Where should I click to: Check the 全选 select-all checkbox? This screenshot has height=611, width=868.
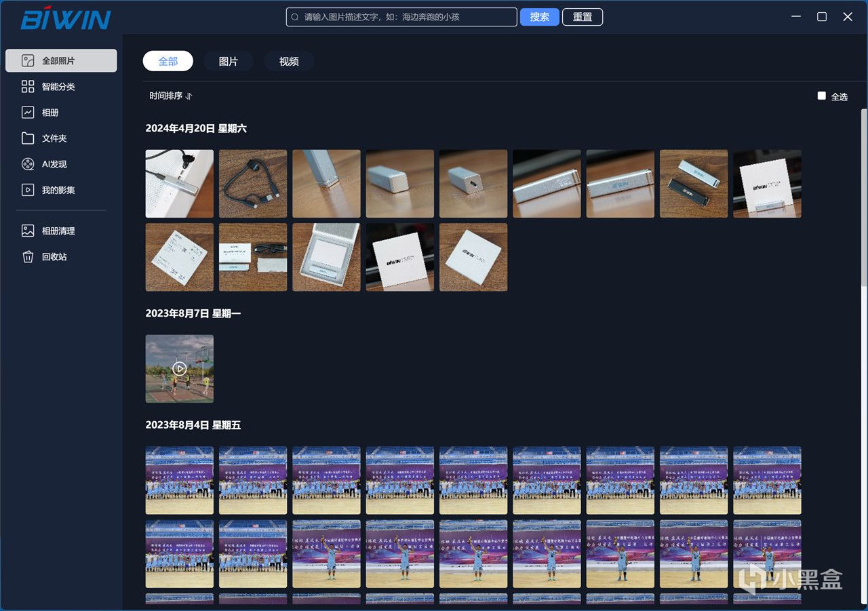[x=821, y=96]
